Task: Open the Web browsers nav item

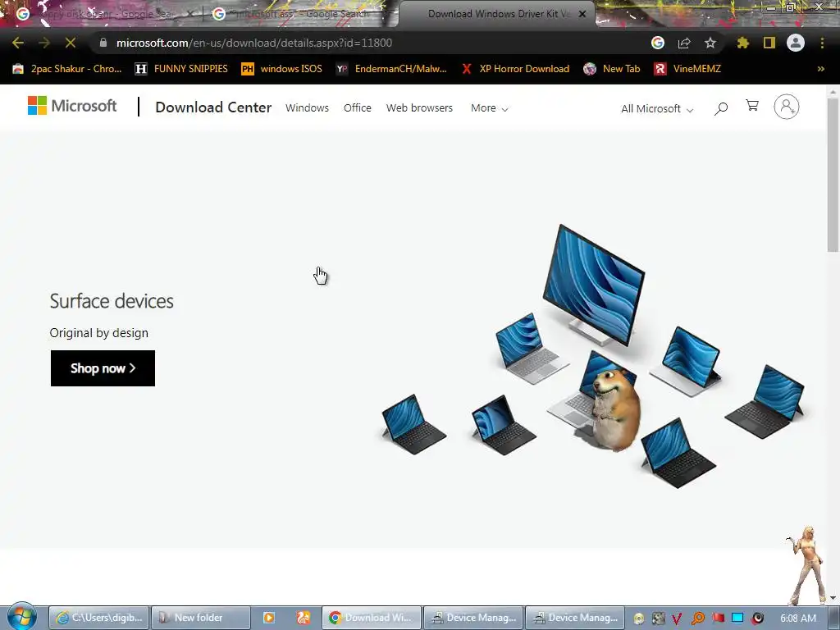Action: pyautogui.click(x=419, y=107)
